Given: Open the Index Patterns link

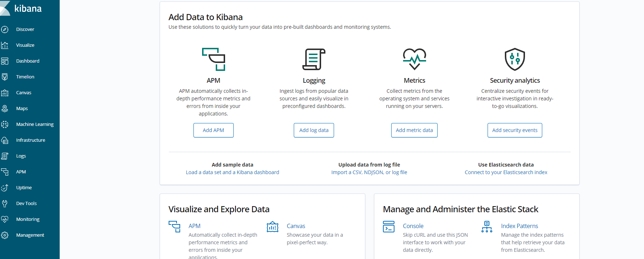Looking at the screenshot, I should point(520,226).
